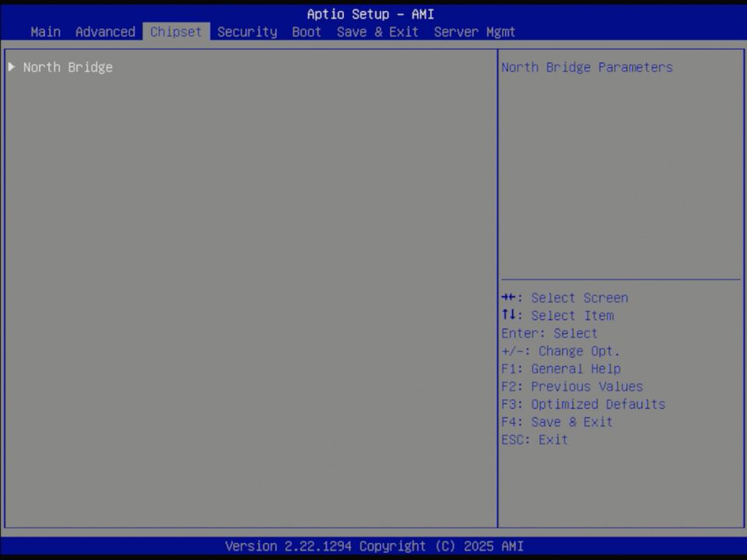This screenshot has height=560, width=747.
Task: Switch to the Main tab
Action: pyautogui.click(x=44, y=32)
